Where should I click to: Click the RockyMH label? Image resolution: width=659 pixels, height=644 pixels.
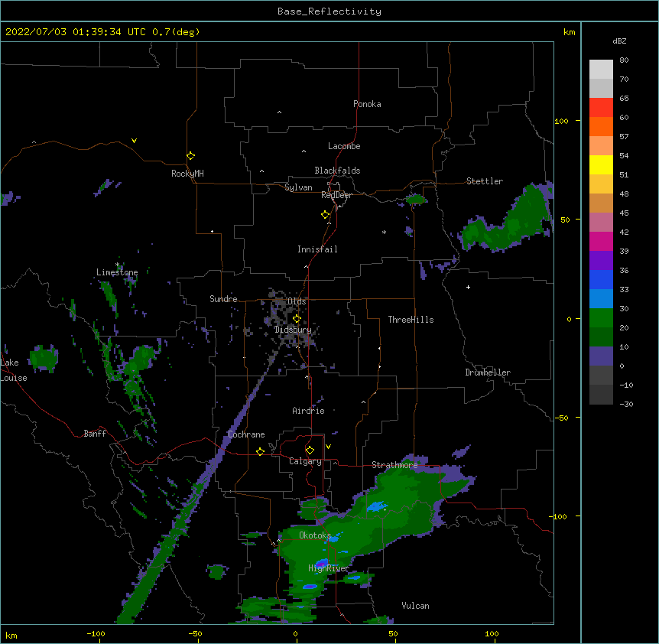tap(187, 174)
